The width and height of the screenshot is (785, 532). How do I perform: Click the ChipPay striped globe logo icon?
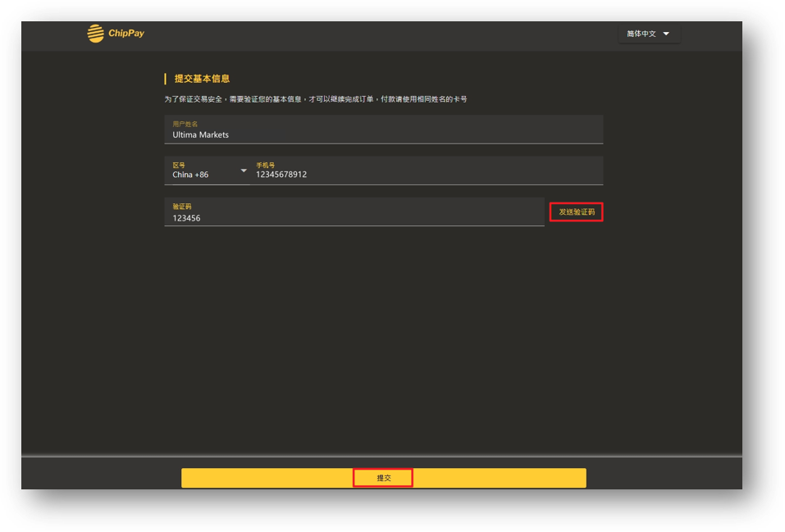tap(96, 34)
